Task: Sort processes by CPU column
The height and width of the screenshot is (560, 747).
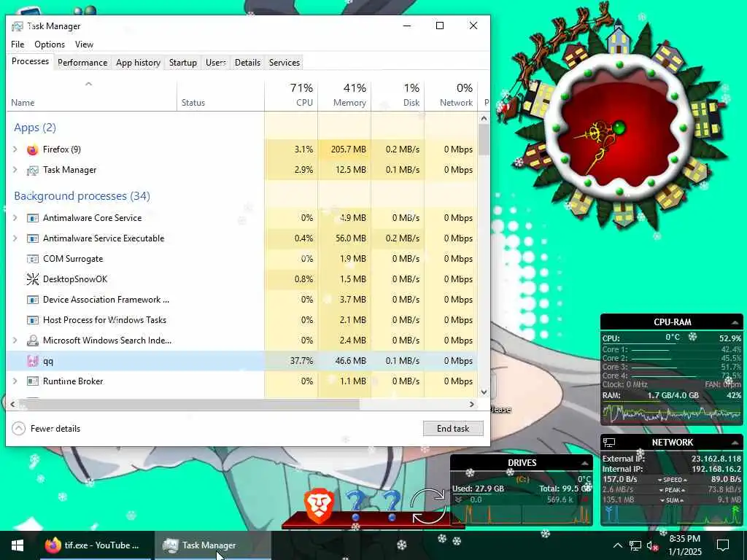Action: tap(291, 96)
